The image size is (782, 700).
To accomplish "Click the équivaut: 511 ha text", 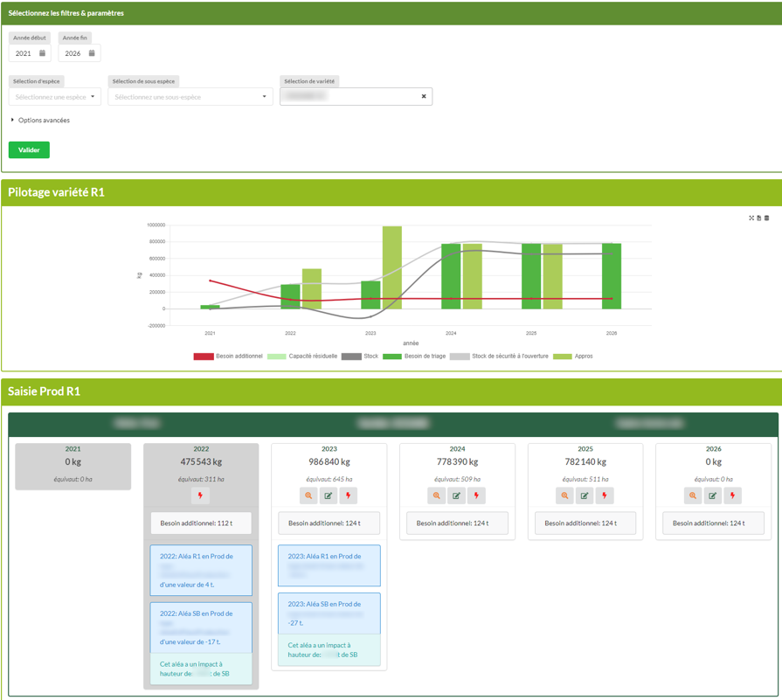I will point(585,479).
